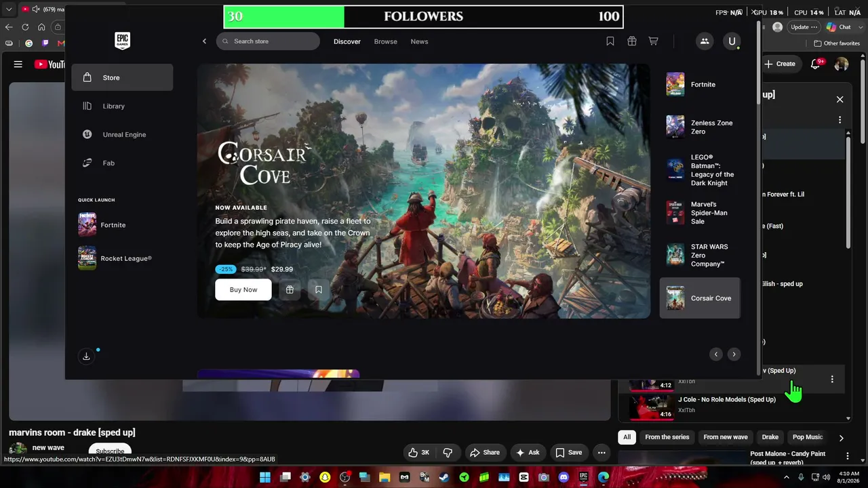This screenshot has height=488, width=868.
Task: Quick launch Rocket League
Action: tap(122, 258)
